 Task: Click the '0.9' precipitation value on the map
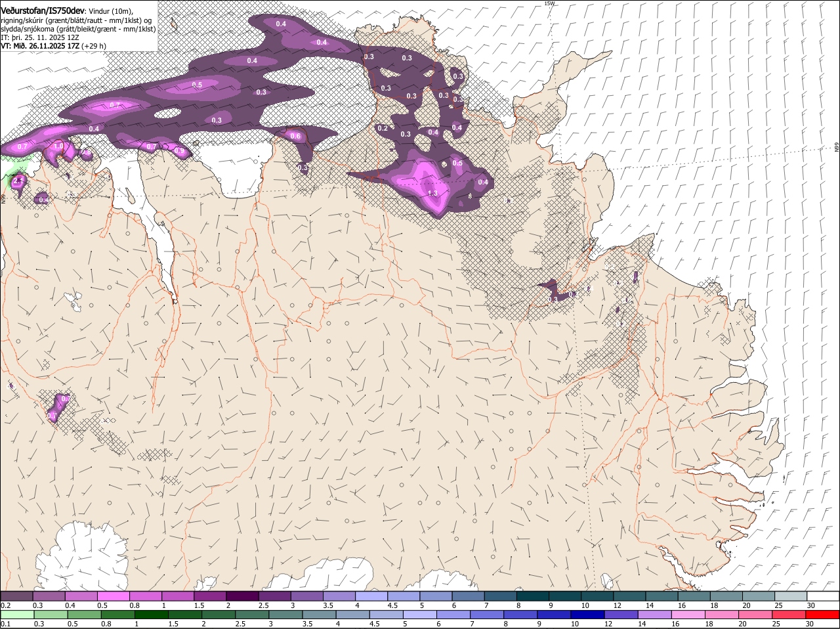180,151
